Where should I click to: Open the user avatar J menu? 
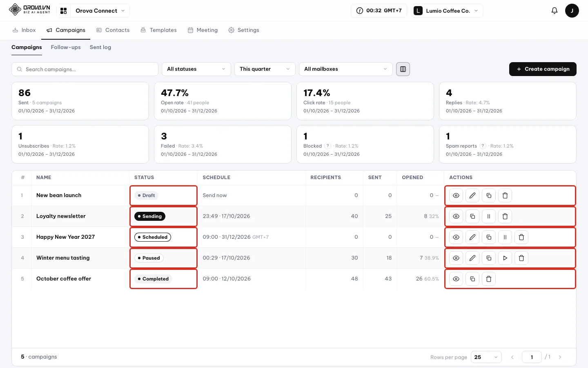pos(572,11)
